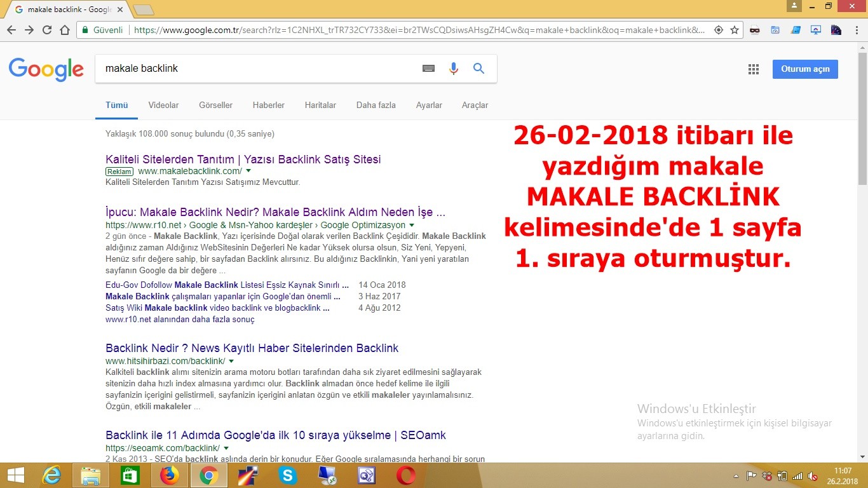
Task: Open the muted volume tray icon
Action: pyautogui.click(x=813, y=475)
